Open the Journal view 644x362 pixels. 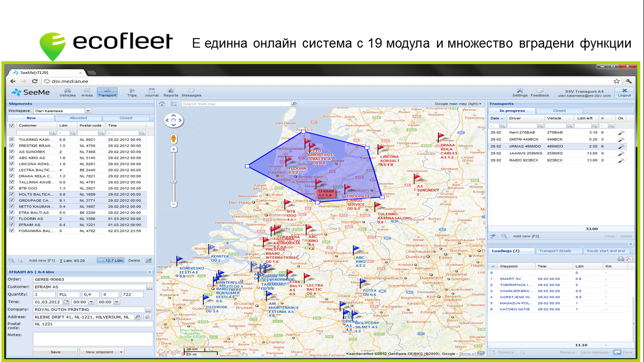click(x=151, y=92)
